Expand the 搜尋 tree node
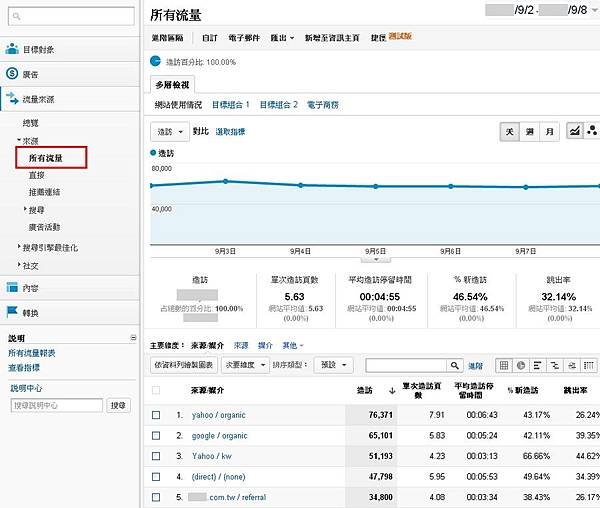600x508 pixels. [x=25, y=209]
